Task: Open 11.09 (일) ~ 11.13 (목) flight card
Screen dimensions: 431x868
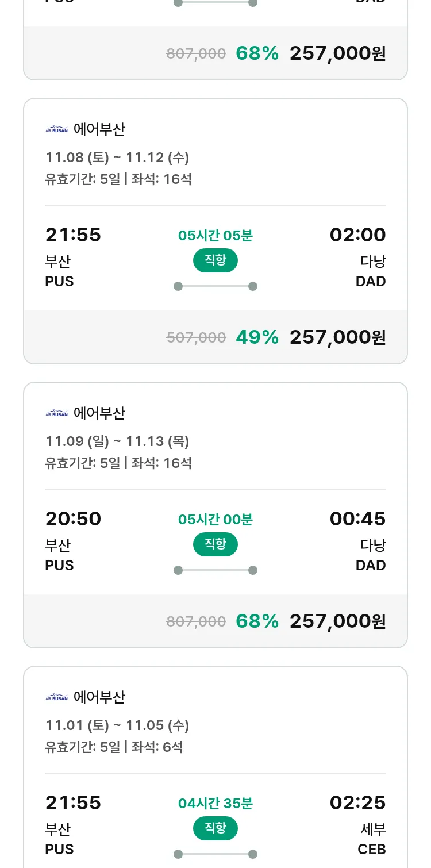Action: 117,441
